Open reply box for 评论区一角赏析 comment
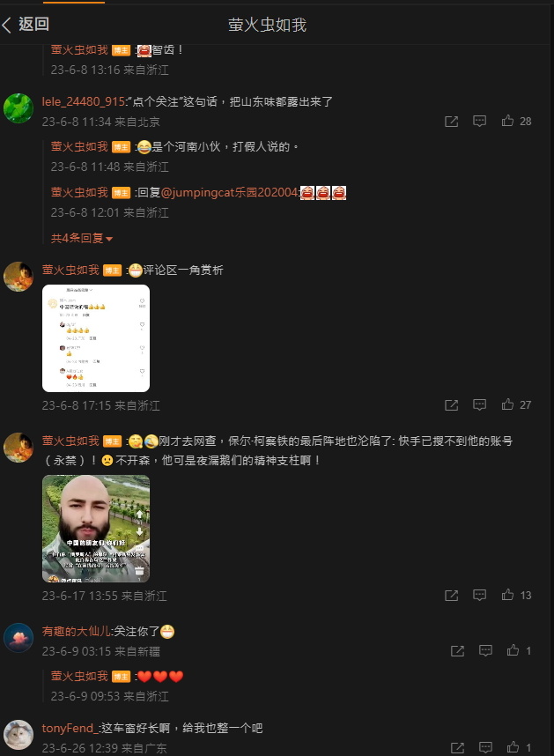 pos(479,404)
